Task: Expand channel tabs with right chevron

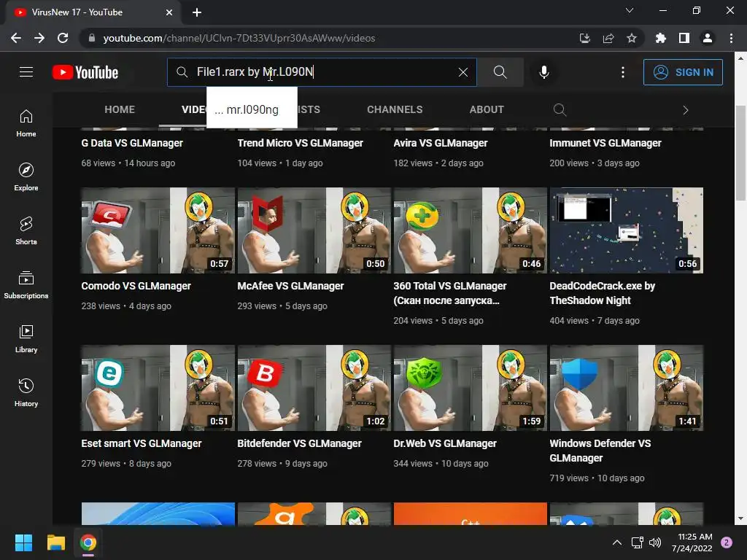Action: [686, 111]
